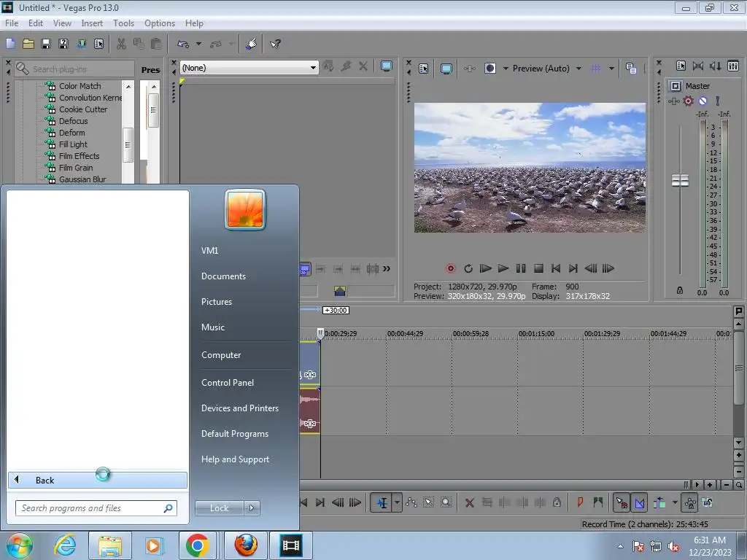Toggle Split Screen View icon
The image size is (747, 560).
pyautogui.click(x=489, y=69)
